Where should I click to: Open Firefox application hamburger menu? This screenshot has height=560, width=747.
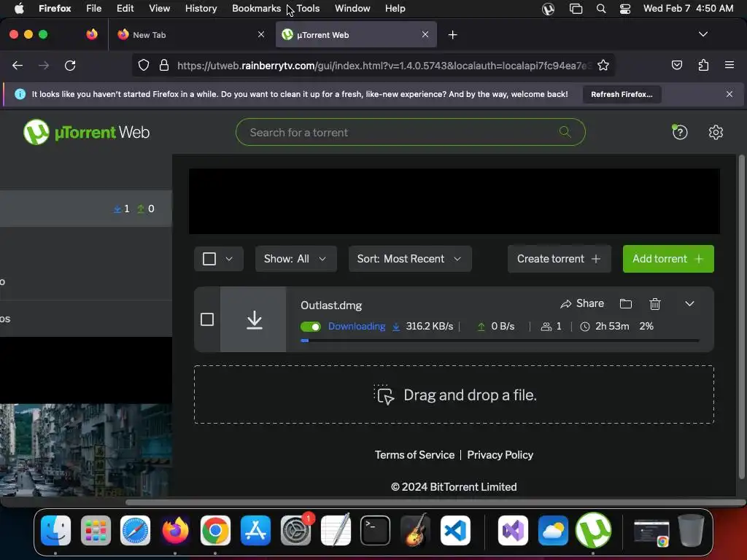click(x=729, y=65)
